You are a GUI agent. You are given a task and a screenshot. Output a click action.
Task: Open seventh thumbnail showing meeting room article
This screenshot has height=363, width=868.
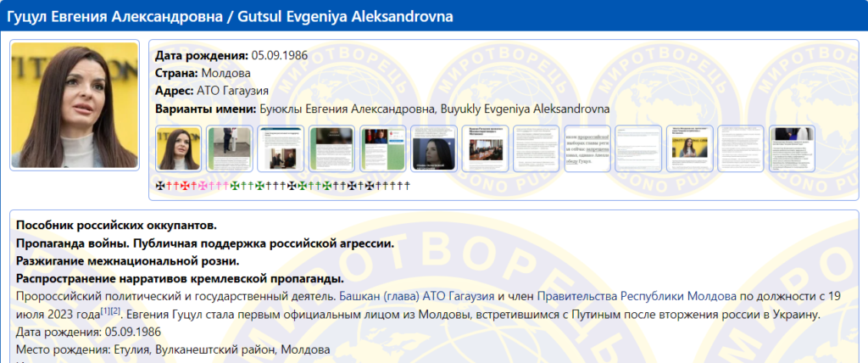click(x=485, y=149)
